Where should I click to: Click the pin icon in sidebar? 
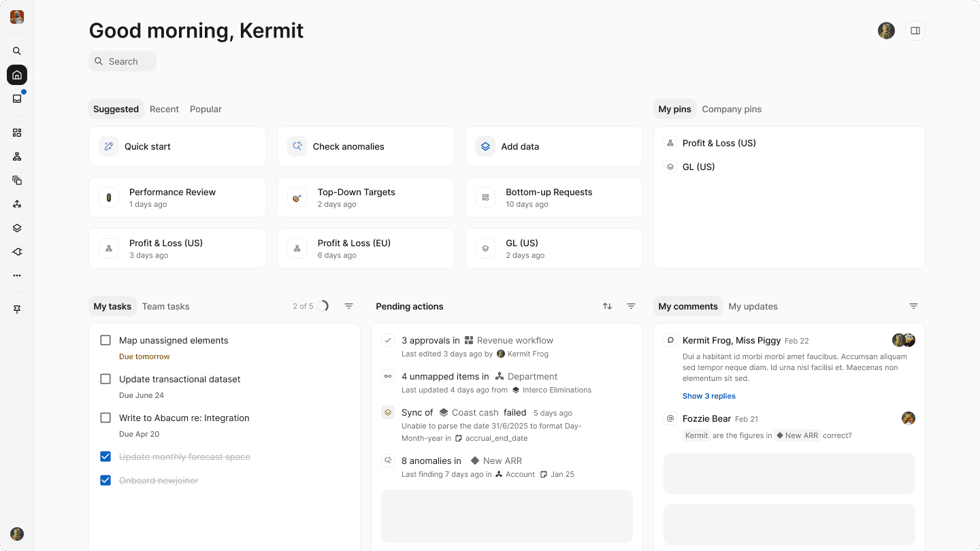[x=17, y=310]
